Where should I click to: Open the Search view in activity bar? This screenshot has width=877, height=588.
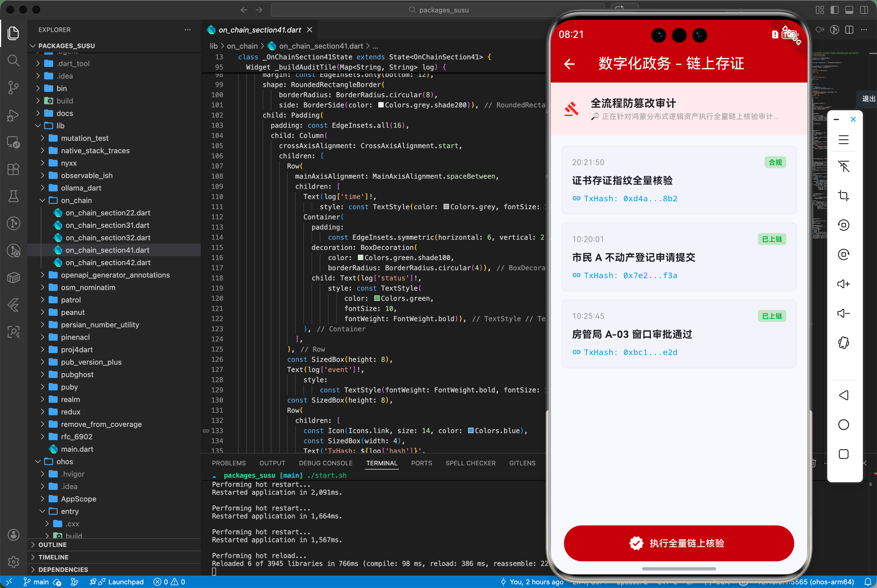point(14,60)
